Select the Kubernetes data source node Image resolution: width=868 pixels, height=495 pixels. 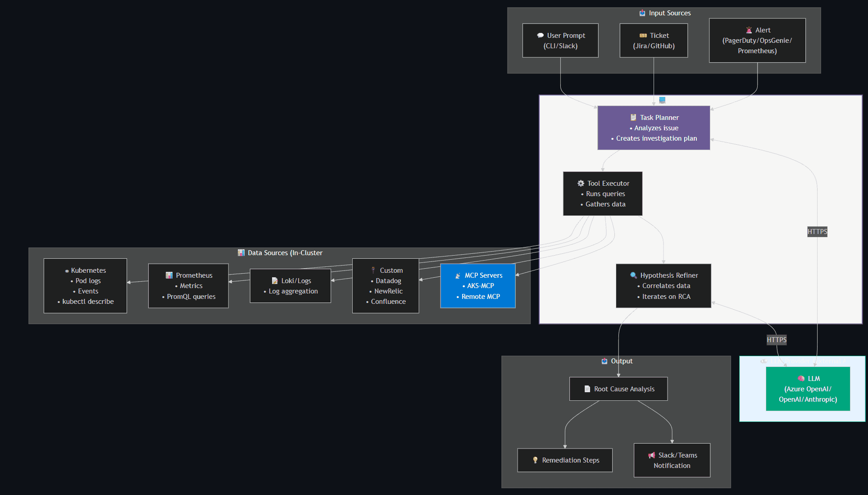pos(85,286)
